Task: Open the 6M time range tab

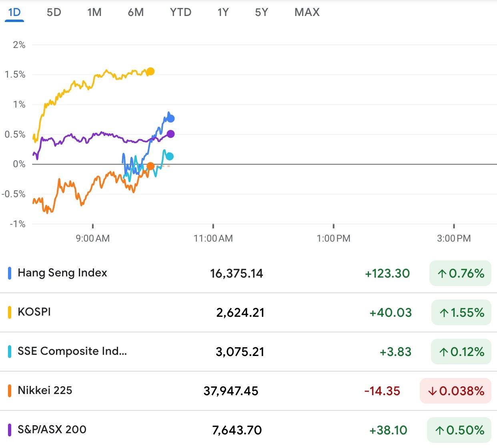Action: pos(136,12)
